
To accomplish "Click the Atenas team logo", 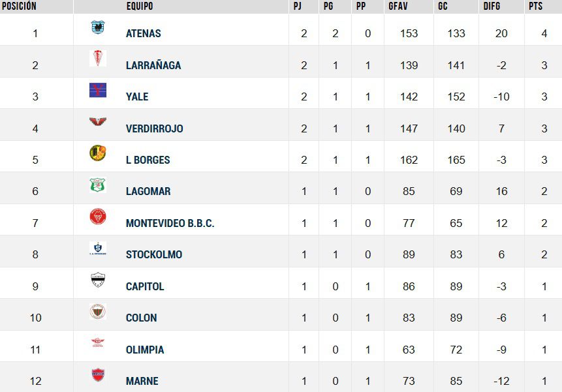I will (x=97, y=27).
